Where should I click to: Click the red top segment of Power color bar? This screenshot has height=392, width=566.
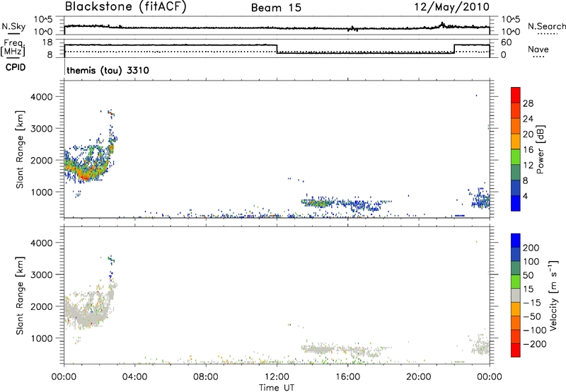(x=516, y=95)
